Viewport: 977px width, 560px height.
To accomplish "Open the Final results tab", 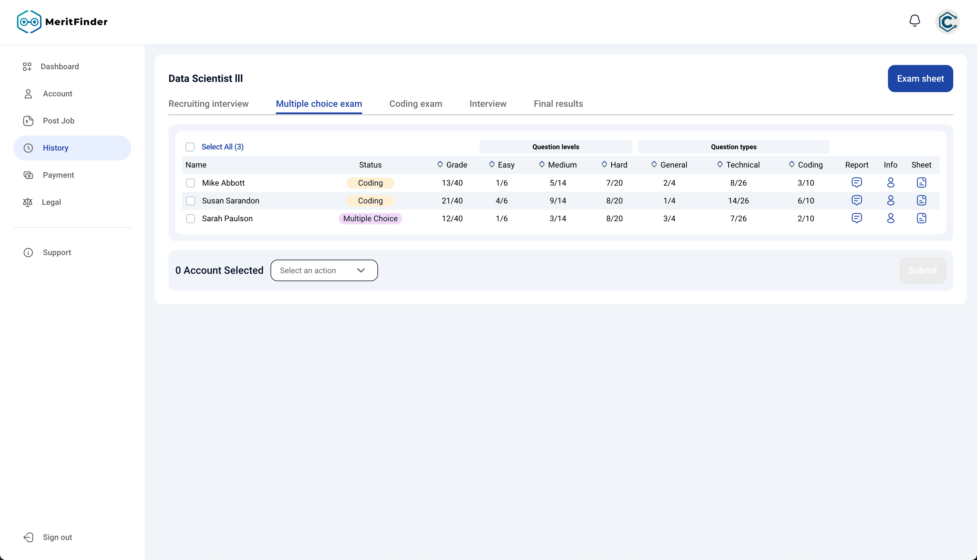I will (x=558, y=104).
